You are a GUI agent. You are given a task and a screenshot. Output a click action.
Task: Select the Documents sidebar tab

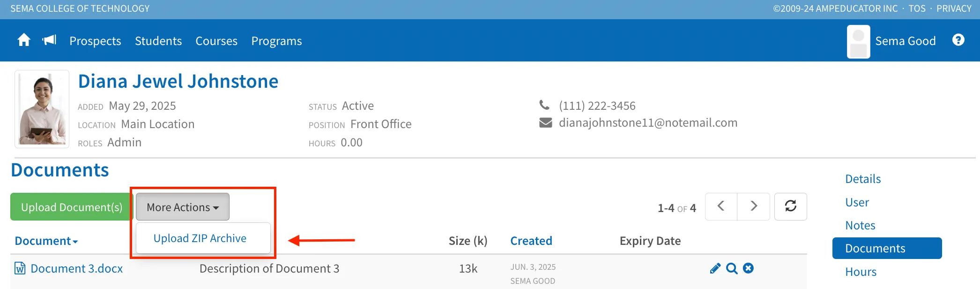pos(887,248)
